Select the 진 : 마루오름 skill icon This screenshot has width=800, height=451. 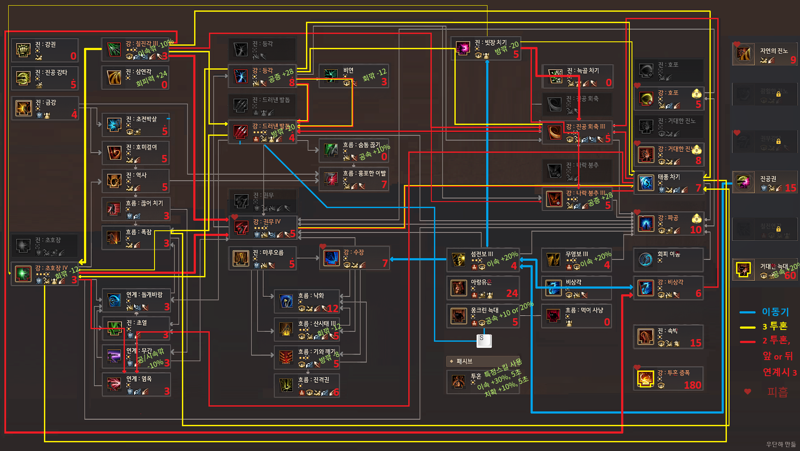[x=240, y=259]
